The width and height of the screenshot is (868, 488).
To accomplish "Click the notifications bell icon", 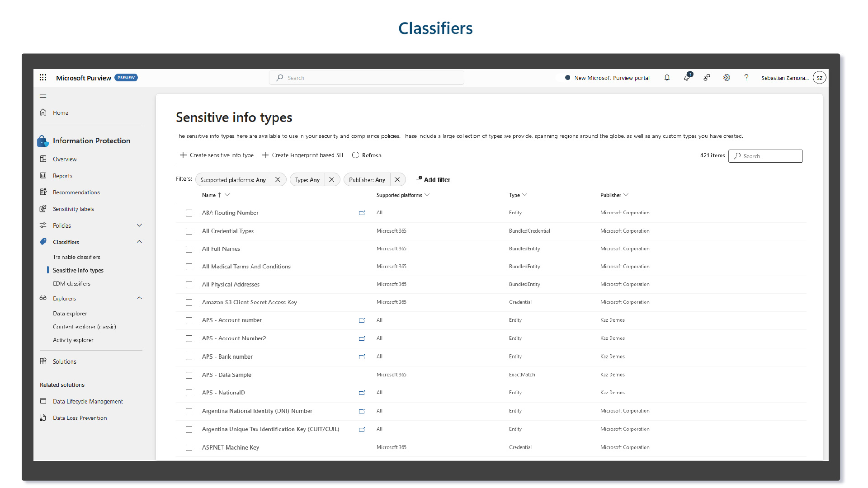I will (x=667, y=78).
